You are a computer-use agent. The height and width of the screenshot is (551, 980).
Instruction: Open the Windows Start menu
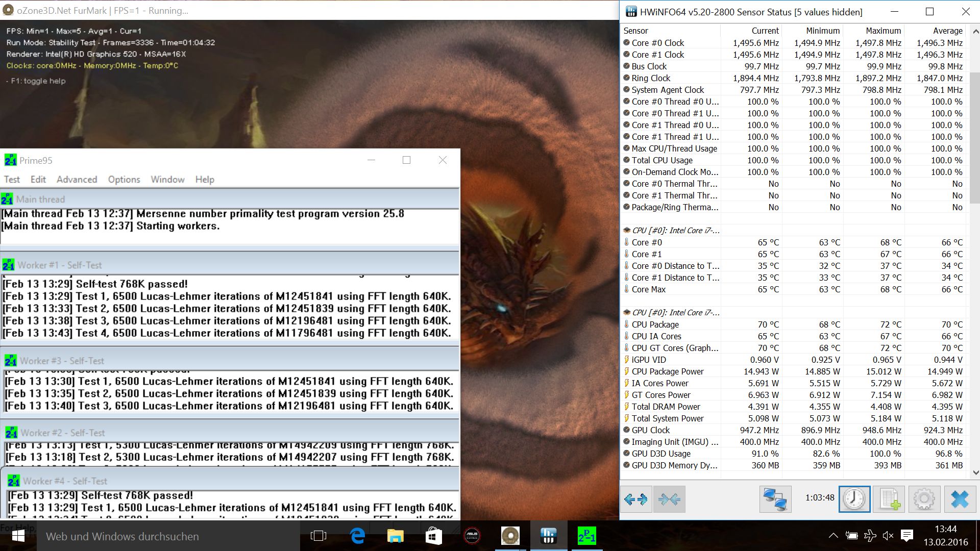click(x=18, y=536)
